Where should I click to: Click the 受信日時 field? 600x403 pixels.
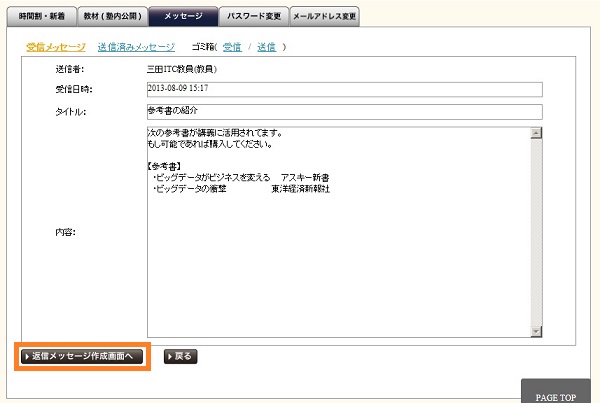343,89
